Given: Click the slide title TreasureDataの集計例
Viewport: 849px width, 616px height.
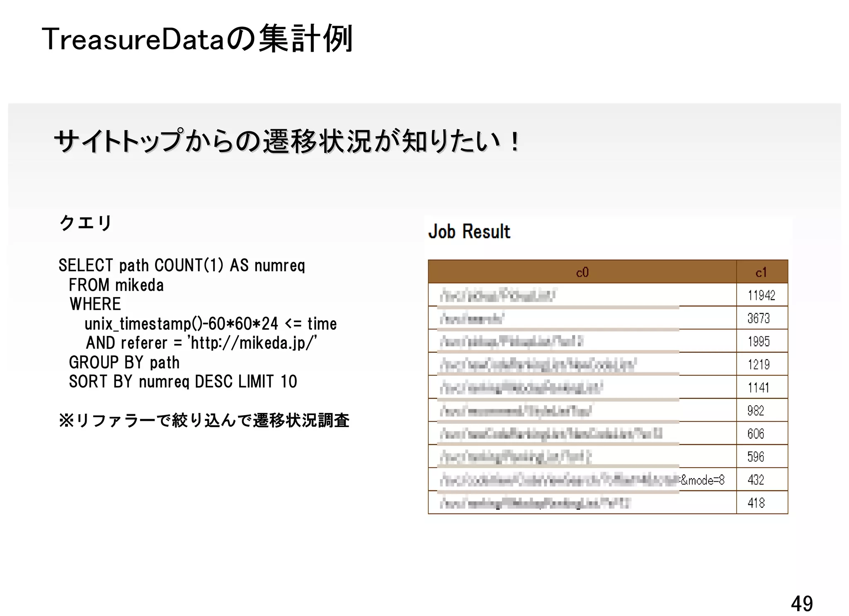Looking at the screenshot, I should point(197,39).
